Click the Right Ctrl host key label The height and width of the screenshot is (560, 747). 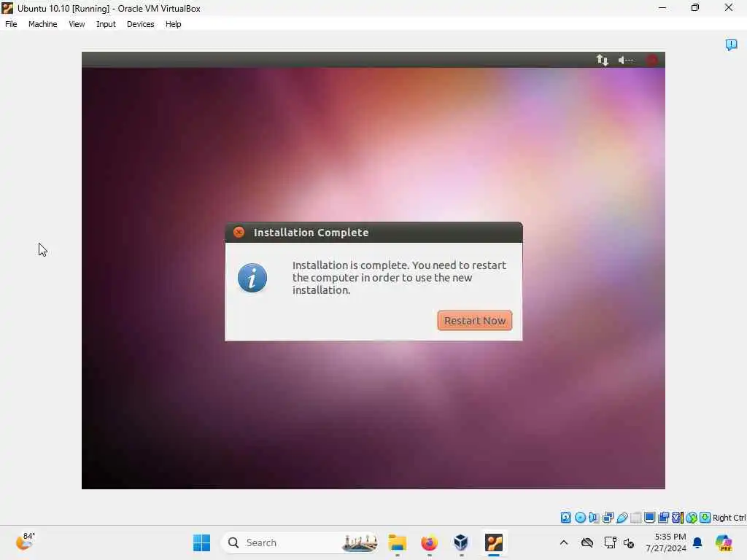729,518
